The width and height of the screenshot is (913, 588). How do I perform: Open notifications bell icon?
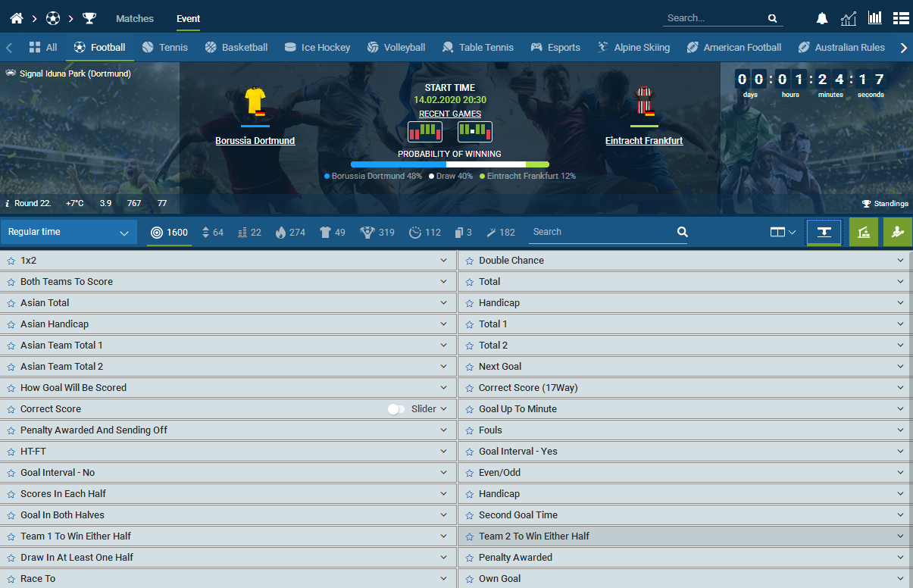coord(822,18)
